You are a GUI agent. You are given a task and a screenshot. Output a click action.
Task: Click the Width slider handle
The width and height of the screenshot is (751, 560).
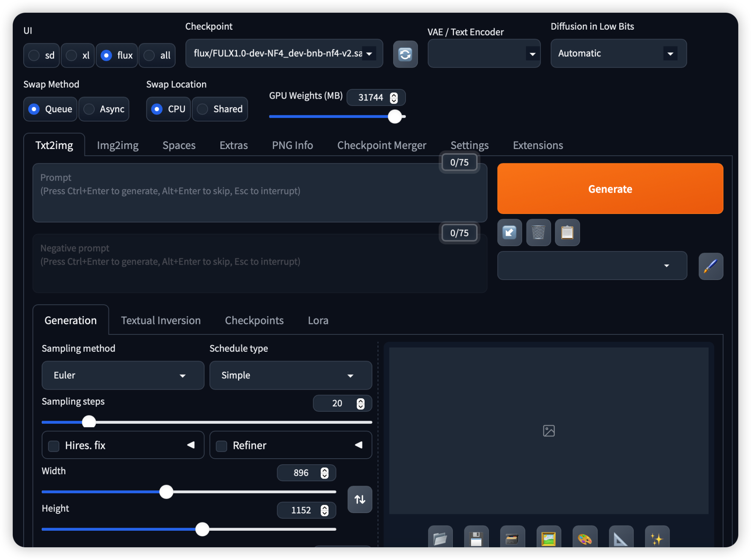pyautogui.click(x=166, y=492)
